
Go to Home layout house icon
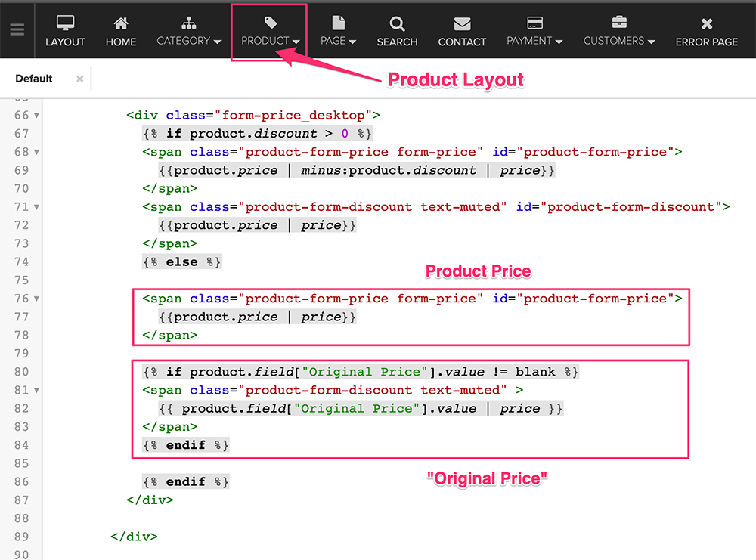point(121,23)
